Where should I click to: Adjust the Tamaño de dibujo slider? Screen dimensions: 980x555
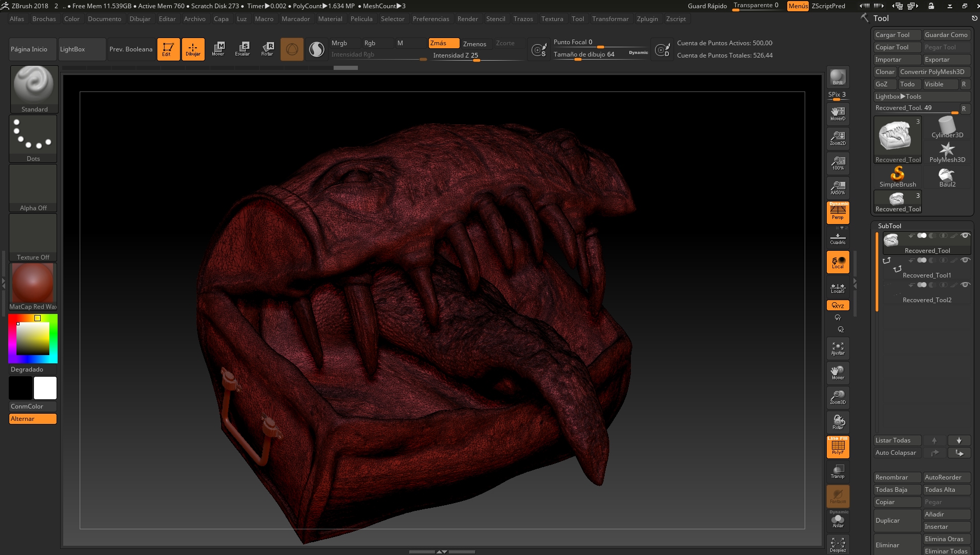click(x=601, y=54)
